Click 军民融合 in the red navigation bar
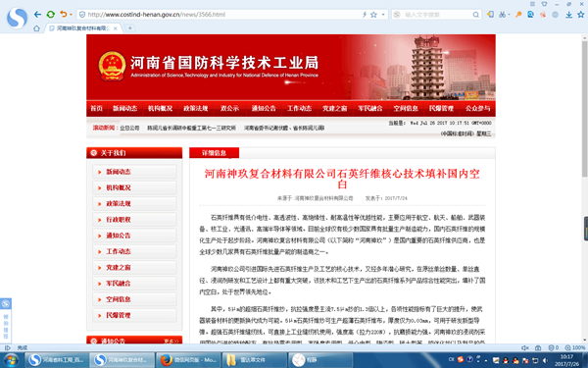The height and width of the screenshot is (368, 588). coord(370,109)
